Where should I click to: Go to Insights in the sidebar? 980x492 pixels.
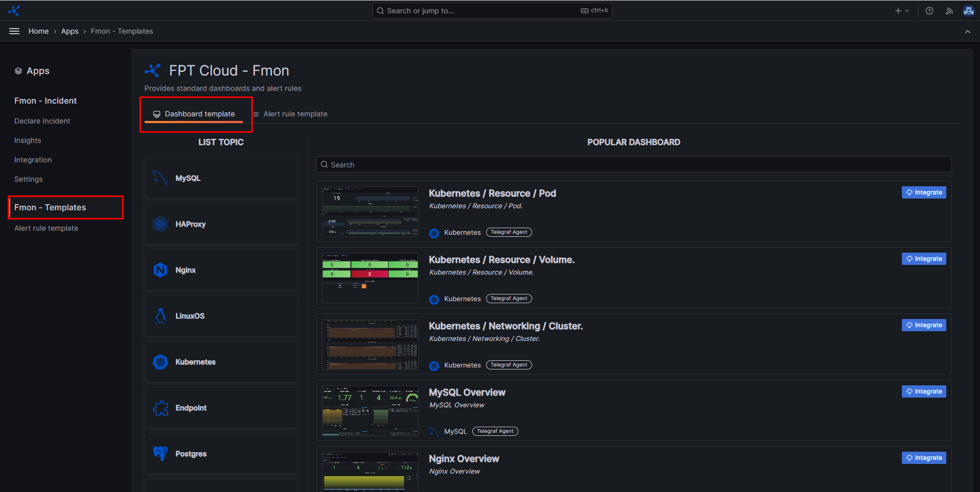point(28,140)
